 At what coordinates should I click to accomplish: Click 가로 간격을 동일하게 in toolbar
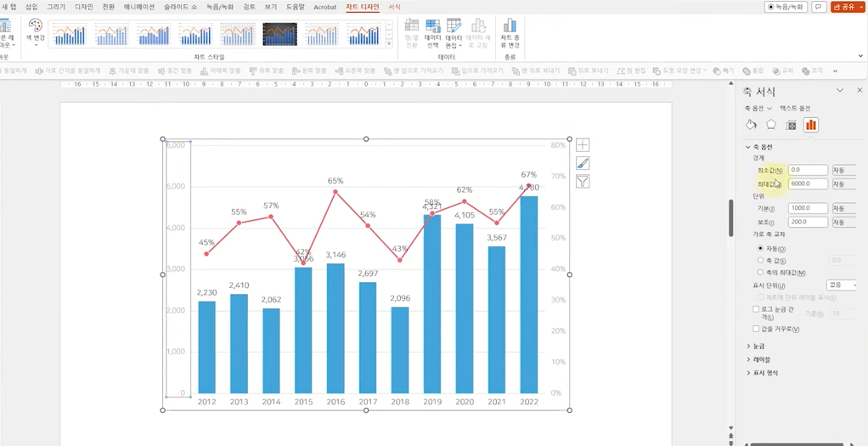68,71
